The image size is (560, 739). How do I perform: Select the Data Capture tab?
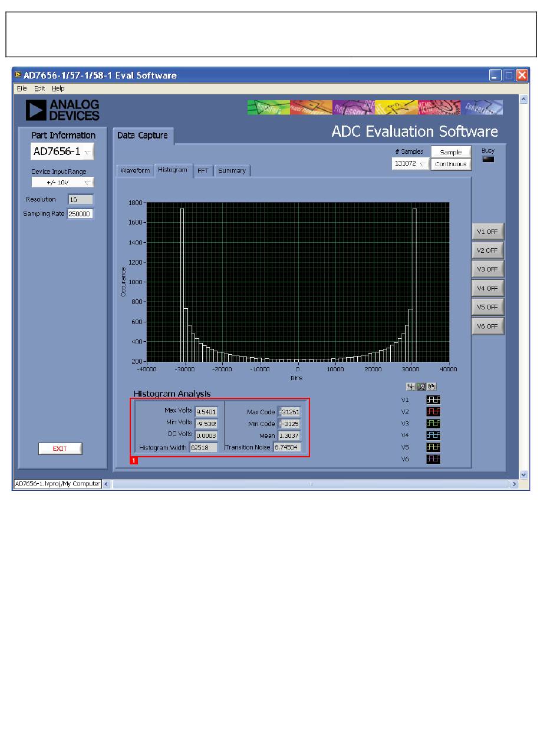143,136
